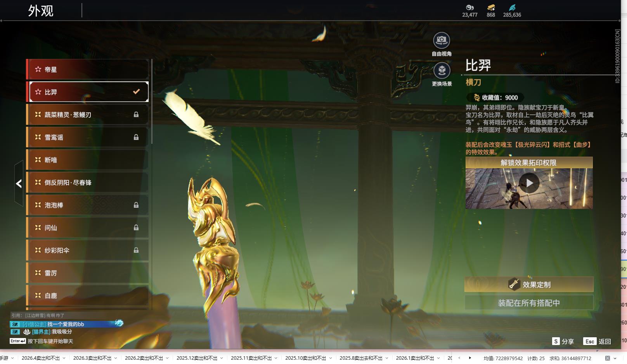Viewport: 627px width, 364px height.
Task: Click the gold bar currency icon
Action: [491, 7]
